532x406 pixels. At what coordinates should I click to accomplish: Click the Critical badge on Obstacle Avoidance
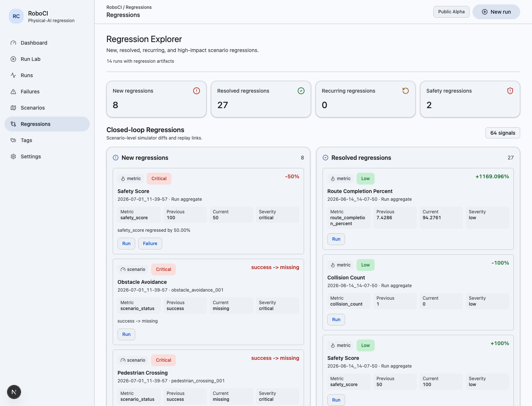pyautogui.click(x=163, y=269)
